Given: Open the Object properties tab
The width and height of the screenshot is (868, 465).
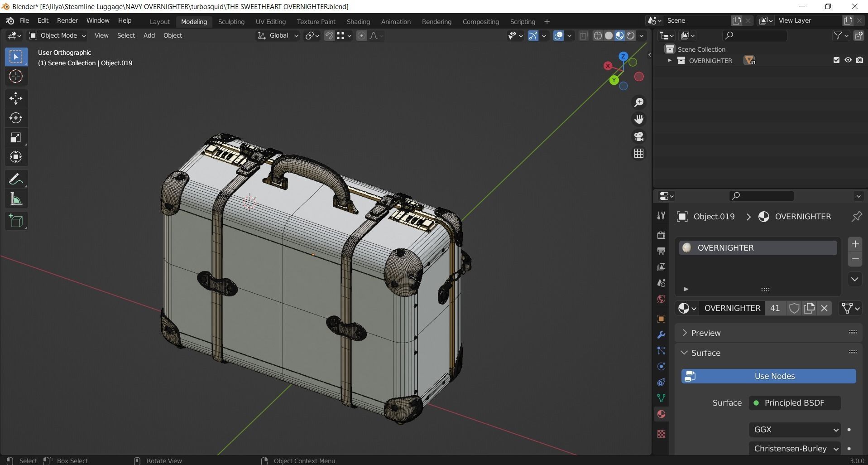Looking at the screenshot, I should 661,319.
